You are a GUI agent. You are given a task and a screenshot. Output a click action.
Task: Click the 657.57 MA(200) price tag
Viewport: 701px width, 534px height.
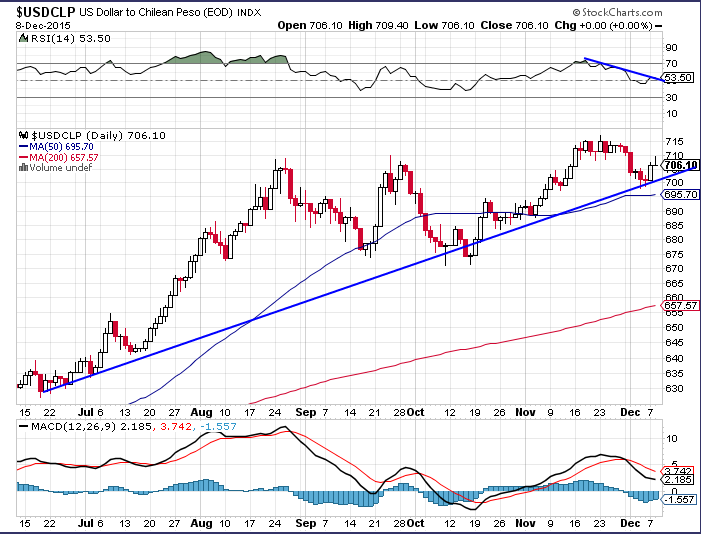[x=681, y=305]
